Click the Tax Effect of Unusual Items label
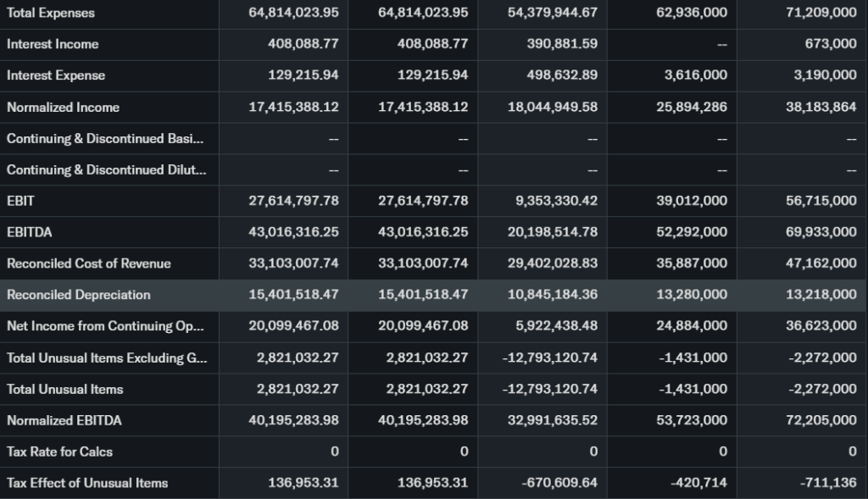The width and height of the screenshot is (868, 499). (86, 483)
